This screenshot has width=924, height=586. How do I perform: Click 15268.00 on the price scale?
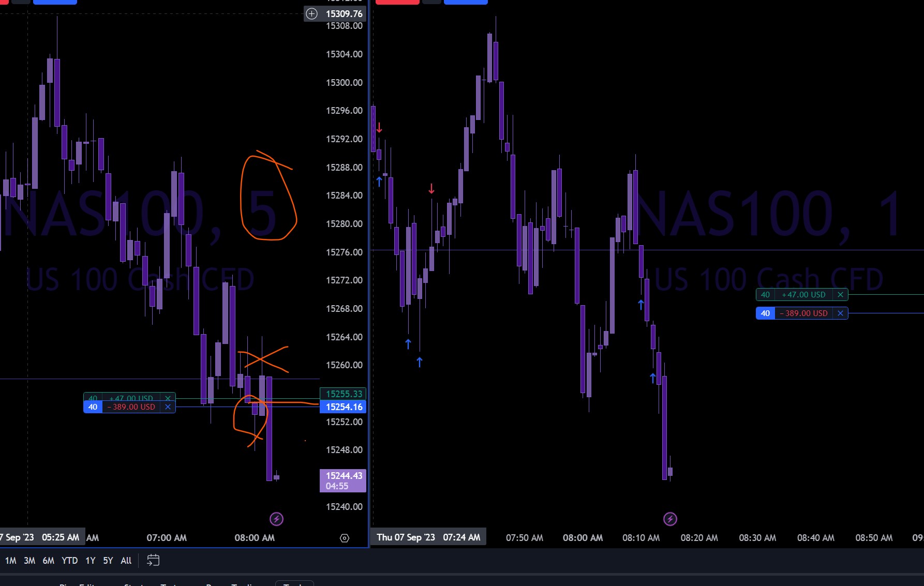(344, 309)
